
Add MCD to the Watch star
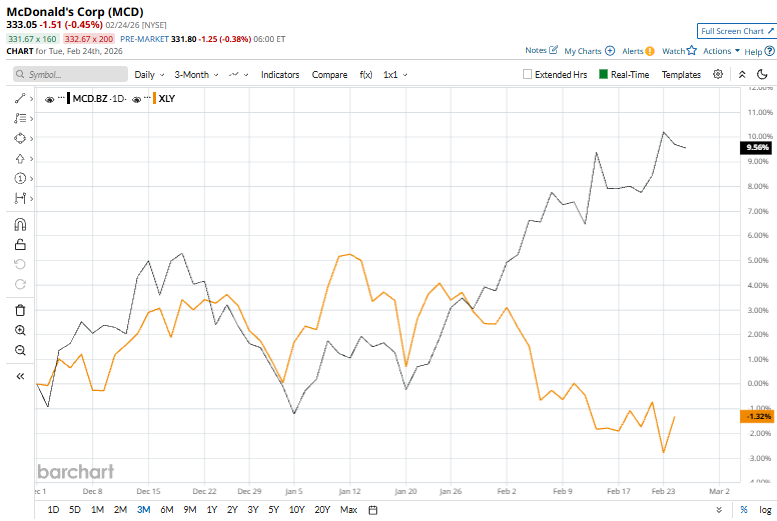[692, 51]
